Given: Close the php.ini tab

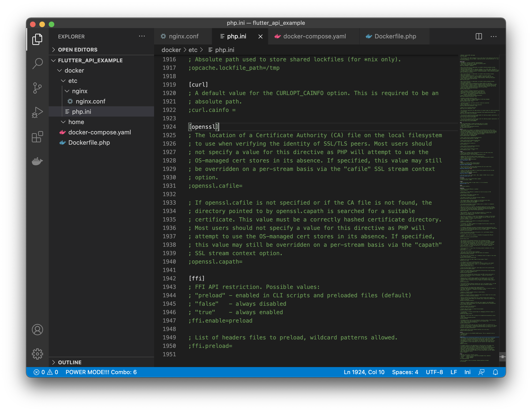Looking at the screenshot, I should tap(260, 37).
